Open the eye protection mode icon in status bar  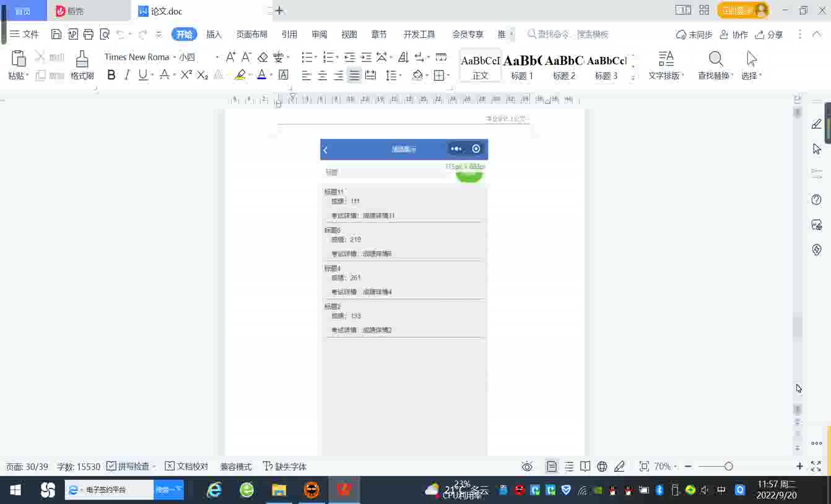point(527,466)
